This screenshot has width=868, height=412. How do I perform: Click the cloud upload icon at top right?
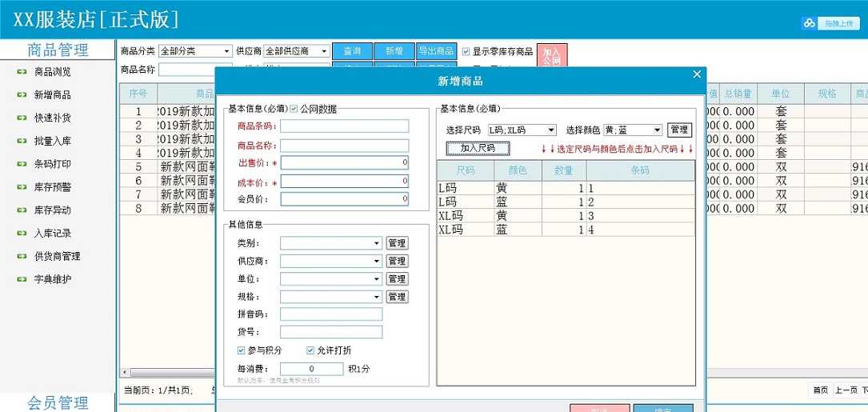(x=810, y=23)
